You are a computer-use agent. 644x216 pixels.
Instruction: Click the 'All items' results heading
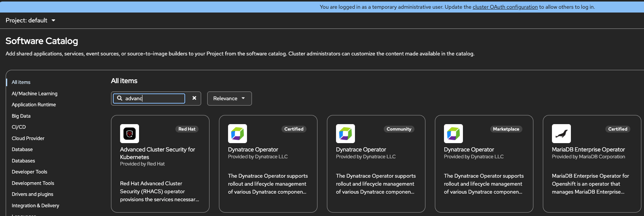pos(124,81)
